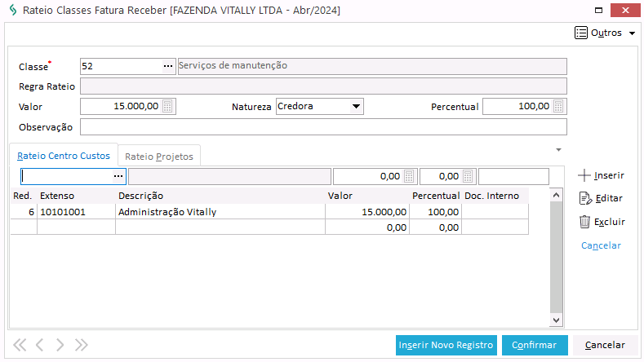Click Inserir Novo Registro button
644x362 pixels.
pos(446,345)
